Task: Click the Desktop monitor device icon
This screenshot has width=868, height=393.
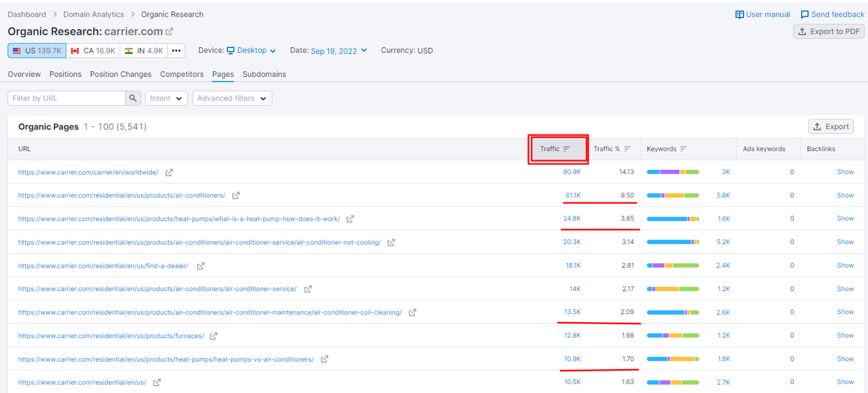Action: (231, 50)
